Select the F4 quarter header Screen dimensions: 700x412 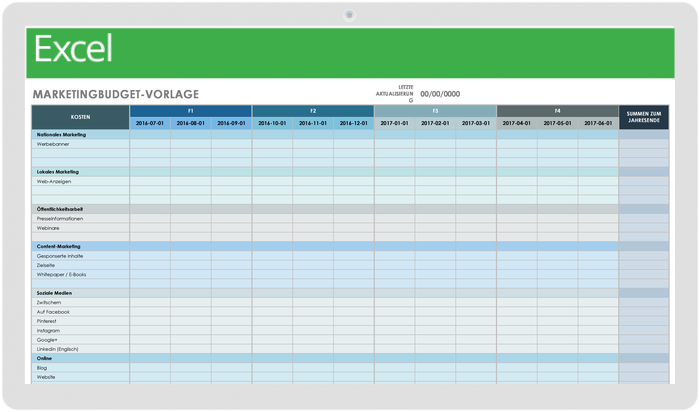pyautogui.click(x=558, y=111)
